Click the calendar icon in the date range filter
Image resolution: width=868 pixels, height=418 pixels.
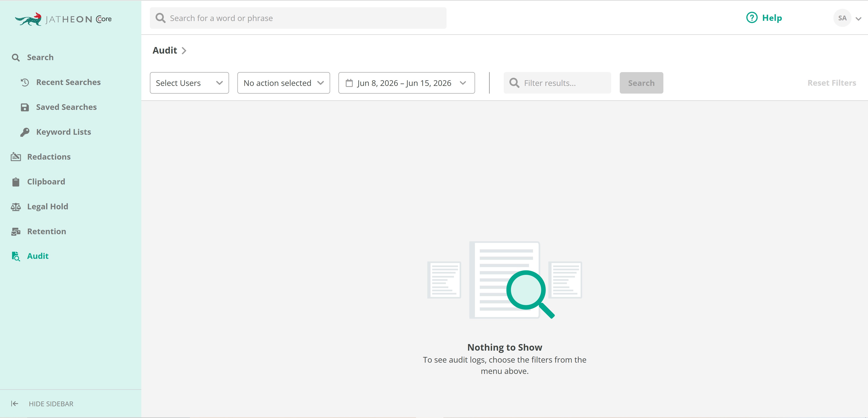coord(349,83)
